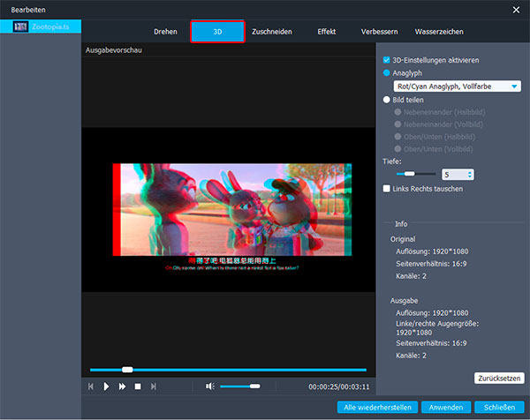Open the Zuschneiden tab
This screenshot has width=530, height=420.
(x=272, y=32)
